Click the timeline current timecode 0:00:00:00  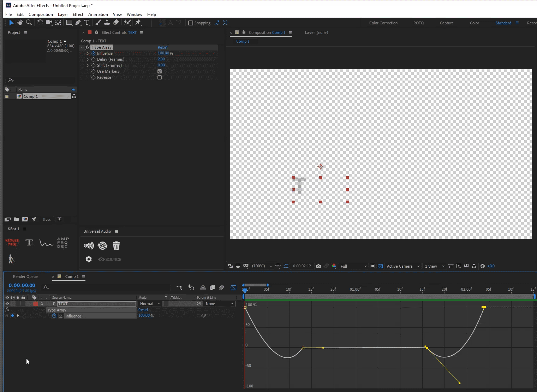click(22, 285)
